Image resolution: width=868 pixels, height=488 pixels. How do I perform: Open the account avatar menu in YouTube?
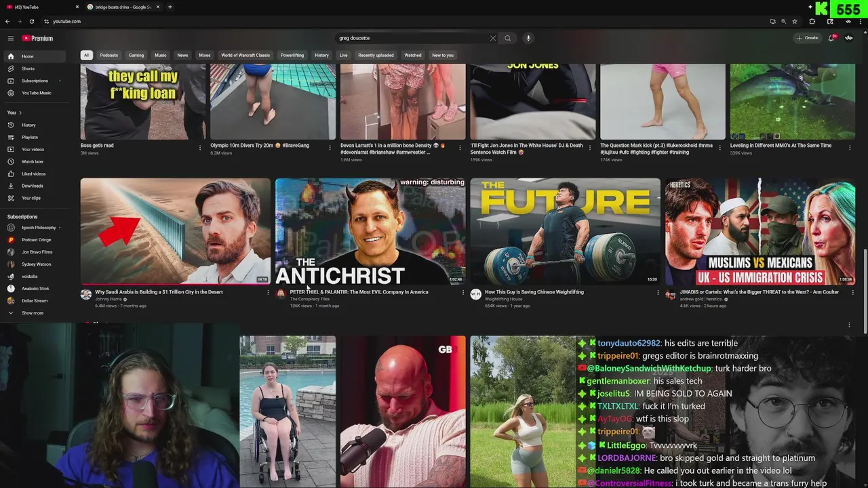tap(849, 38)
